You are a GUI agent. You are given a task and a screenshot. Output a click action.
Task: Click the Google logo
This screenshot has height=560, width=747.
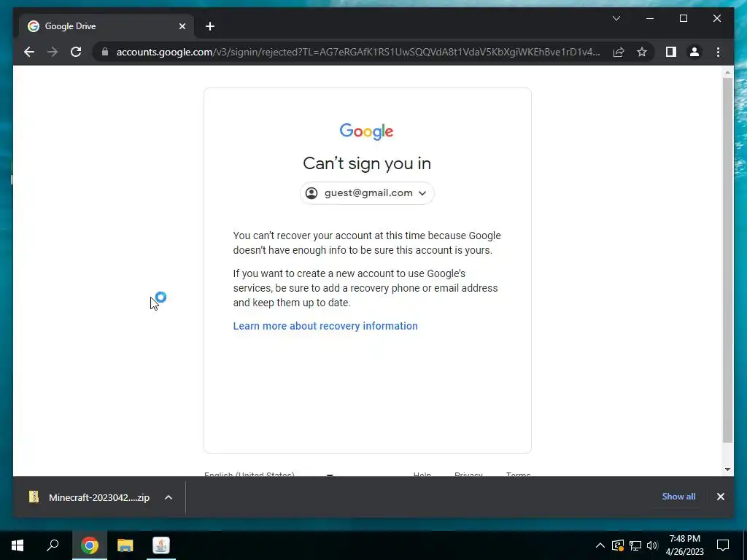click(x=366, y=131)
